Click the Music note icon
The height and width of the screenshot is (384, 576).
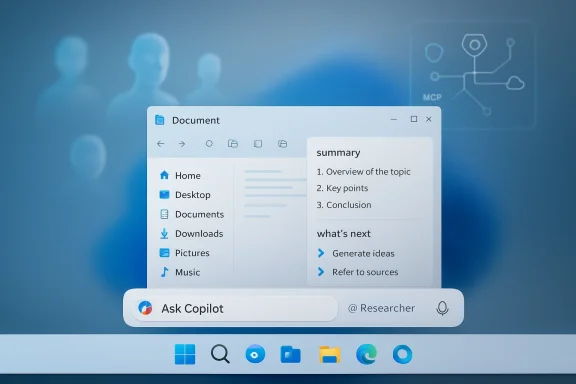click(164, 272)
